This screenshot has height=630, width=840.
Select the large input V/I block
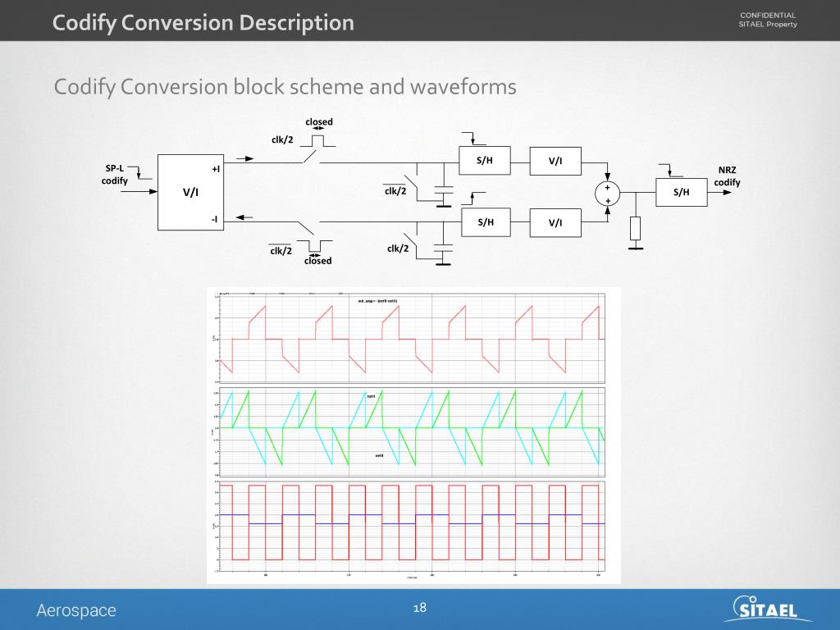click(190, 192)
